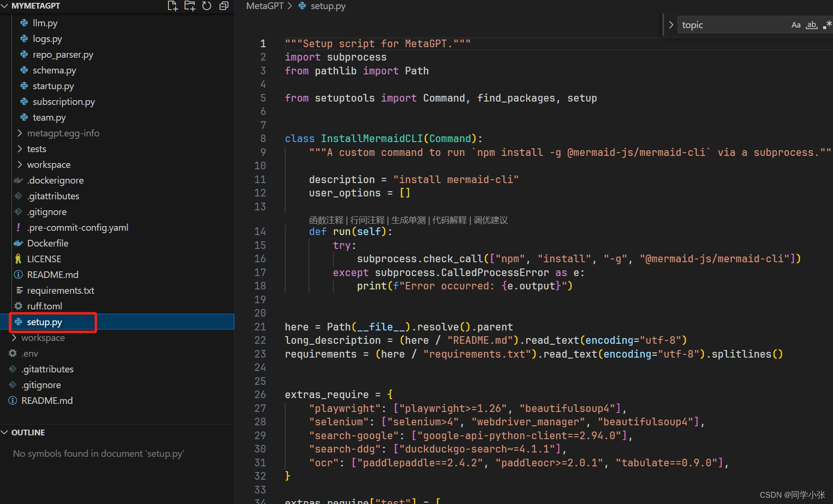The height and width of the screenshot is (504, 833).
Task: Open llm.py file
Action: [x=45, y=23]
